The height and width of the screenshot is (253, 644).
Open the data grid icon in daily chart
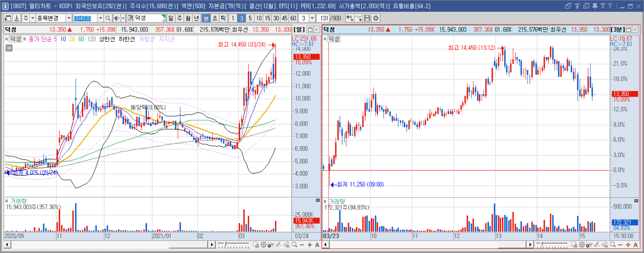click(x=9, y=48)
